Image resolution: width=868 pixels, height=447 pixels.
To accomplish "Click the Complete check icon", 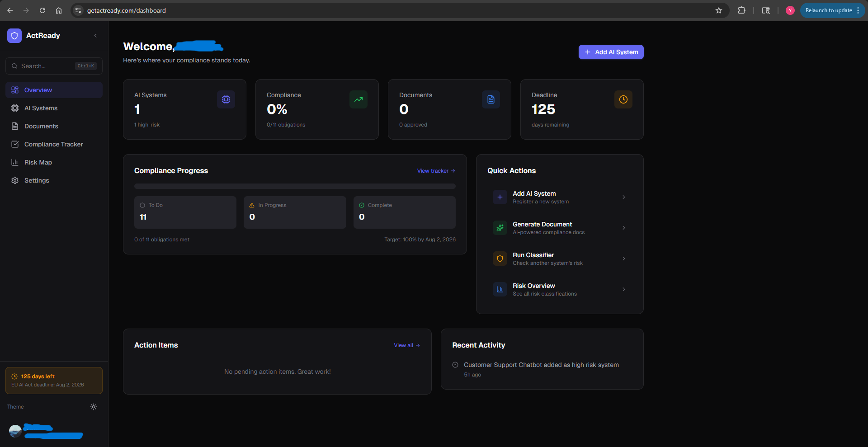I will (x=362, y=205).
